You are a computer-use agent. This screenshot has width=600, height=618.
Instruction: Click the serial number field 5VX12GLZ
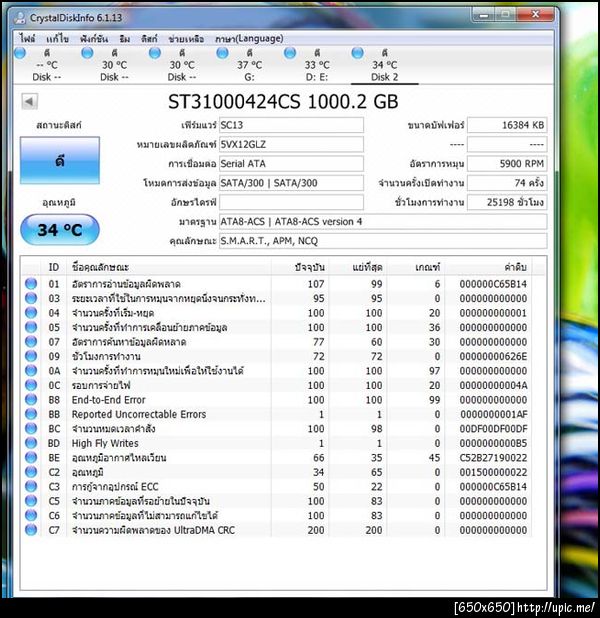pos(291,144)
